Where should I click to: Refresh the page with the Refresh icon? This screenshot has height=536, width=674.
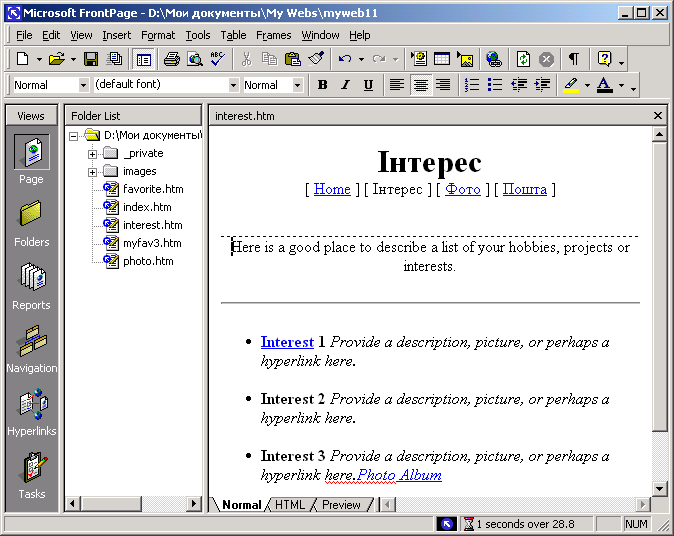[x=523, y=58]
